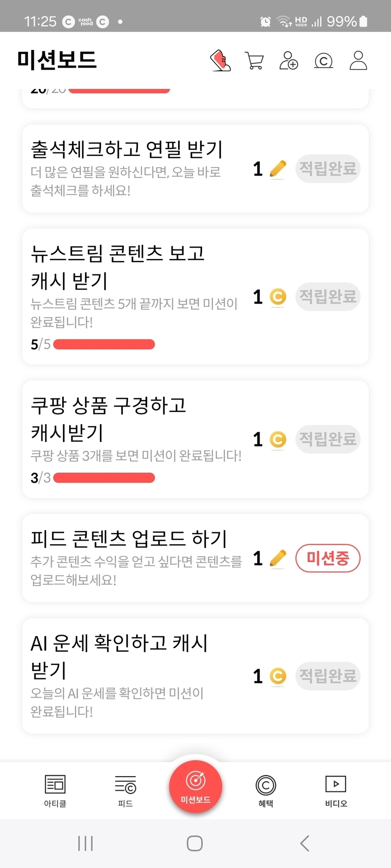Tap the 미션보드 center button

point(195,786)
